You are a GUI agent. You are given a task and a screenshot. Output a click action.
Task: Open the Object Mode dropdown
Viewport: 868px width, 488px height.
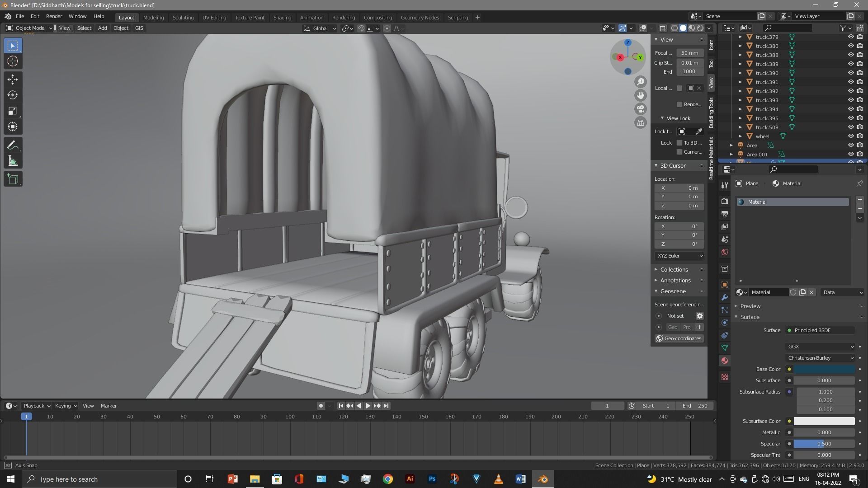(x=29, y=28)
